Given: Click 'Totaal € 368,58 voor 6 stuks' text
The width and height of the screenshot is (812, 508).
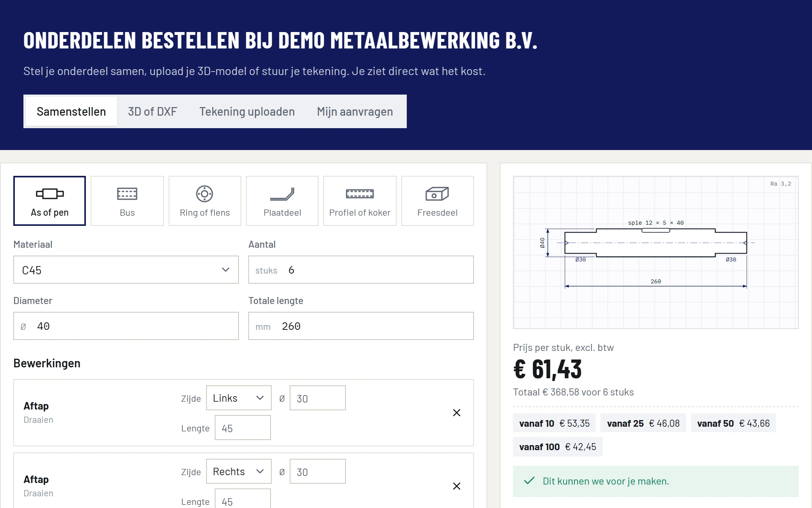Looking at the screenshot, I should tap(573, 392).
